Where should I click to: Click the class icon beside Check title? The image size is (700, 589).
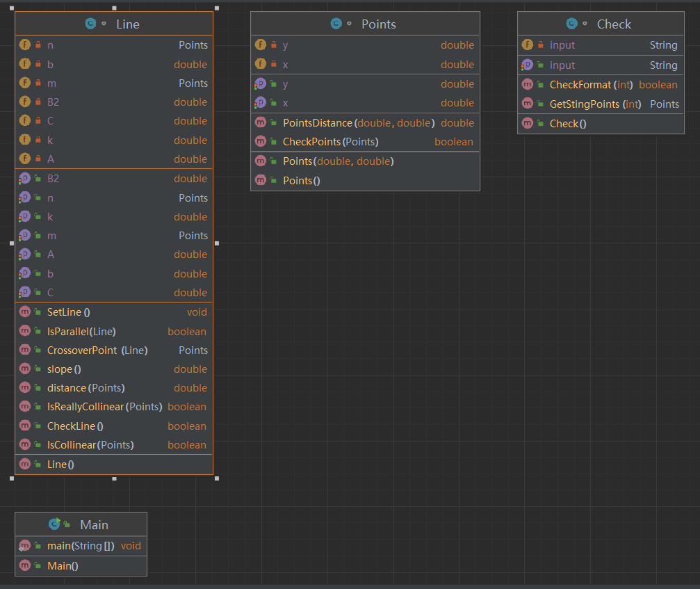(572, 24)
